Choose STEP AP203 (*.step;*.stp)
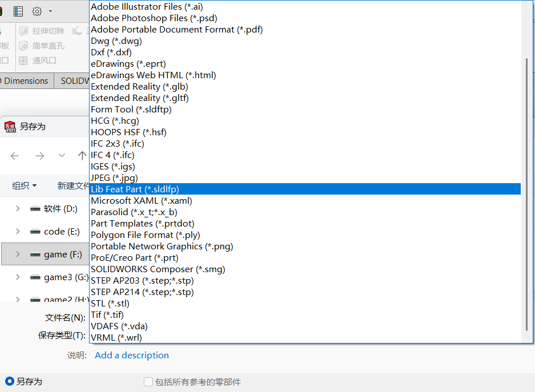Image resolution: width=535 pixels, height=392 pixels. click(305, 281)
